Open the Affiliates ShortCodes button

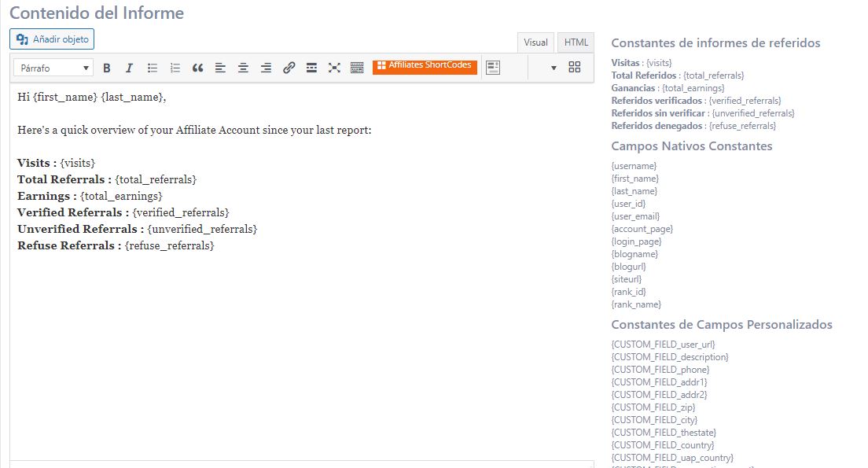(425, 66)
